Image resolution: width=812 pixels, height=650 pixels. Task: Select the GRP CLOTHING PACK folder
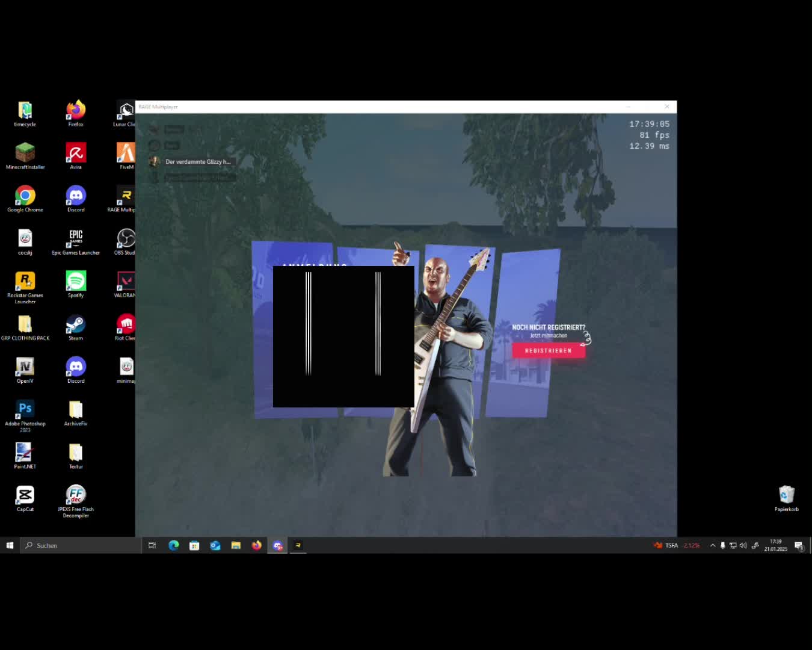coord(25,327)
